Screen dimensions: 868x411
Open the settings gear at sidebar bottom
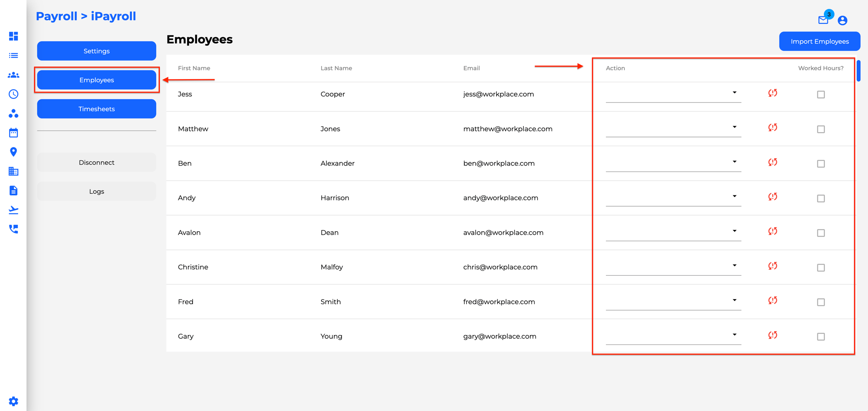click(13, 401)
